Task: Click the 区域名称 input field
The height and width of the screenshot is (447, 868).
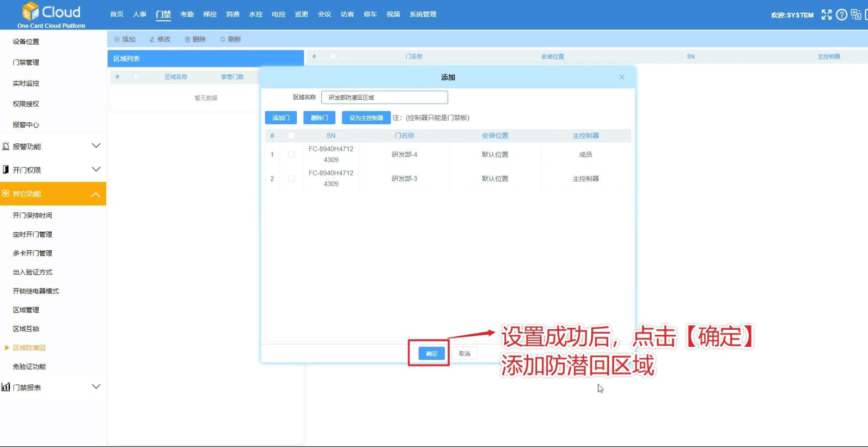Action: point(384,98)
